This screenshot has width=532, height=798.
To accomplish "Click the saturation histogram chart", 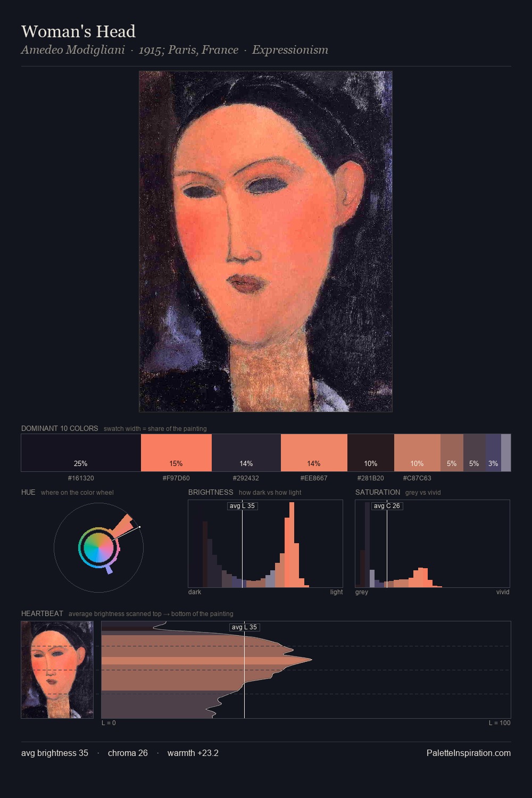I will point(433,544).
